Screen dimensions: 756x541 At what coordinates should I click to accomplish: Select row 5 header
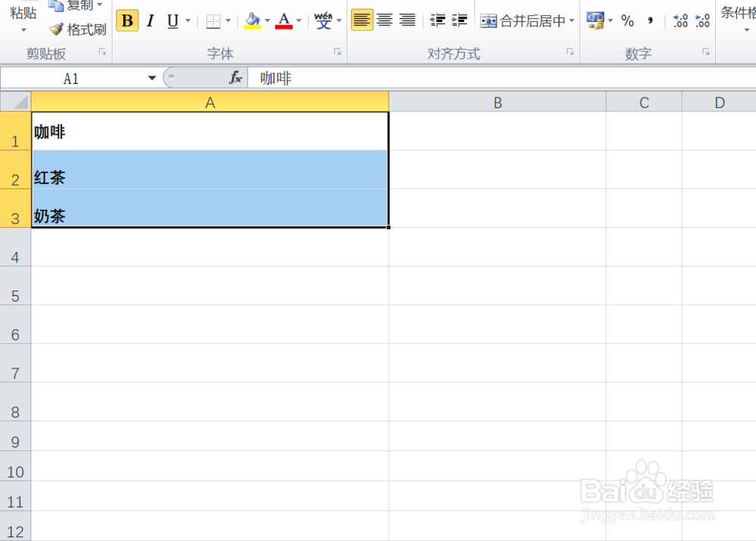click(15, 285)
